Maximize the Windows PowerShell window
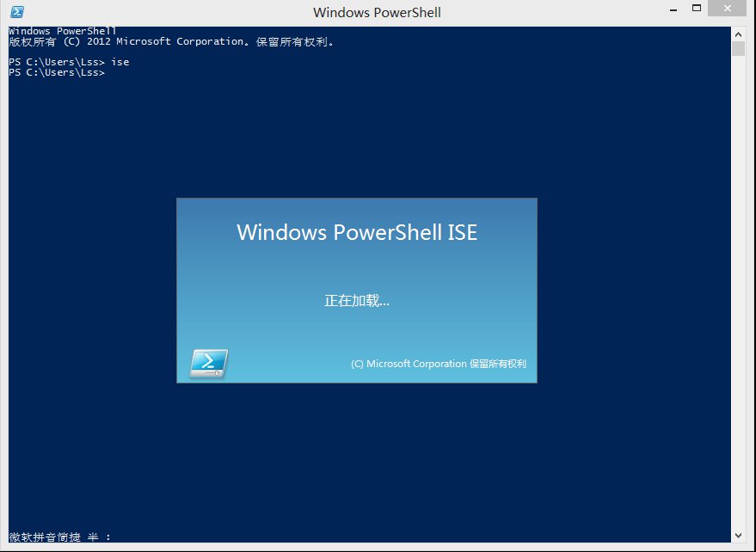Screen dimensions: 756x552 [x=696, y=9]
